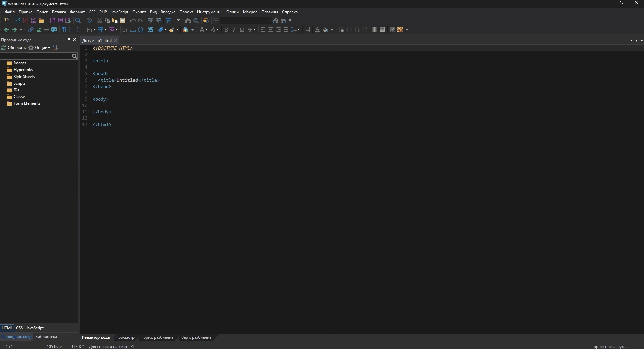Viewport: 644px width, 349px height.
Task: Open the search magnifier dropdown arrow
Action: tap(84, 20)
